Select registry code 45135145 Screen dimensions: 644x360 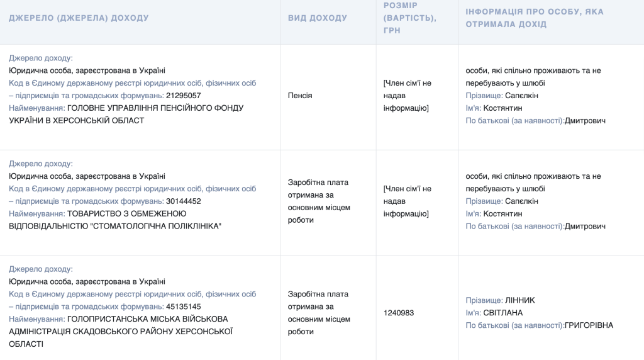click(x=183, y=307)
